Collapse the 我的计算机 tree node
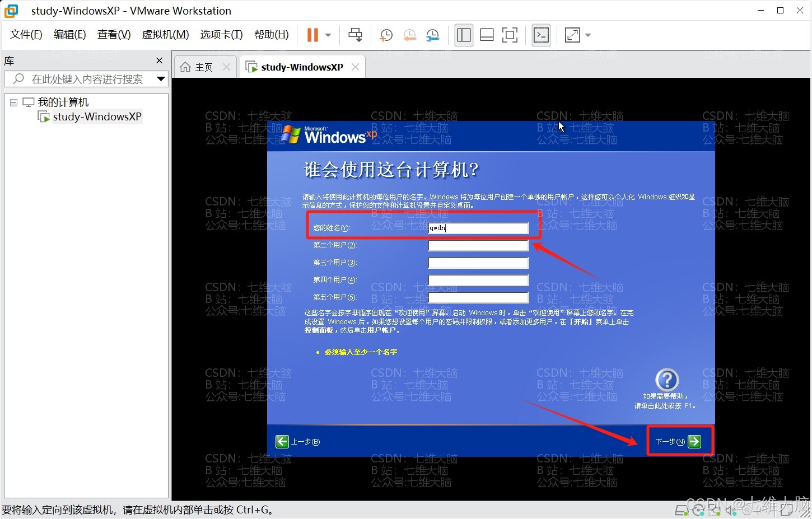This screenshot has height=519, width=812. [x=13, y=102]
